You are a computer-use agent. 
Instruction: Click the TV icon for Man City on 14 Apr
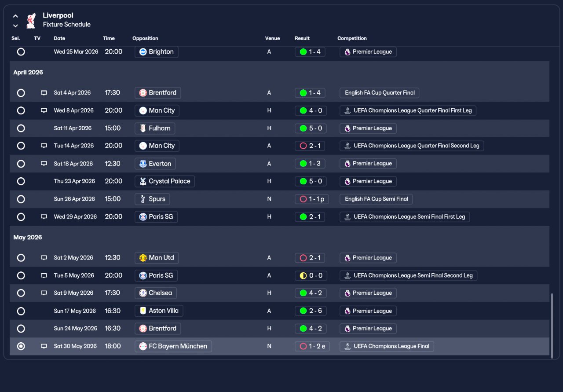[x=44, y=146]
